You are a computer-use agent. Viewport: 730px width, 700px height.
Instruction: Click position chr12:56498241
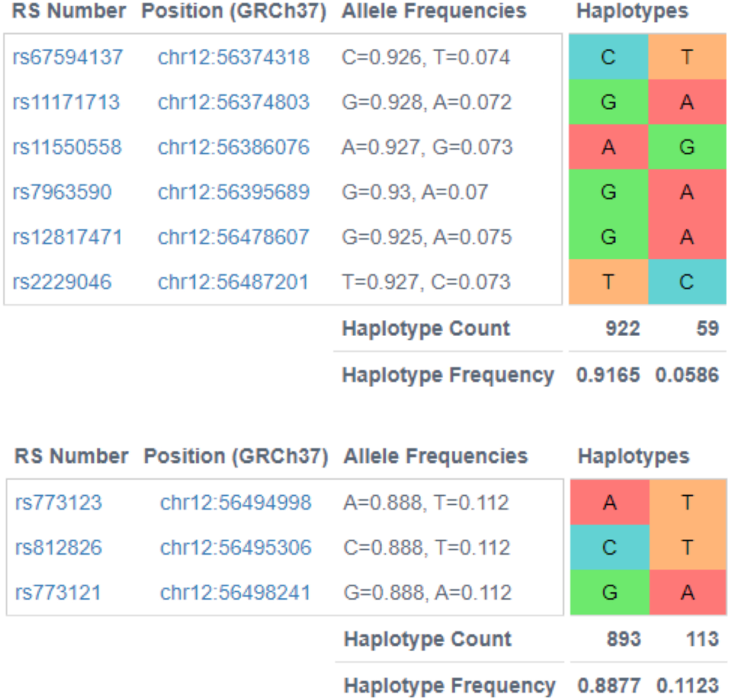click(236, 592)
